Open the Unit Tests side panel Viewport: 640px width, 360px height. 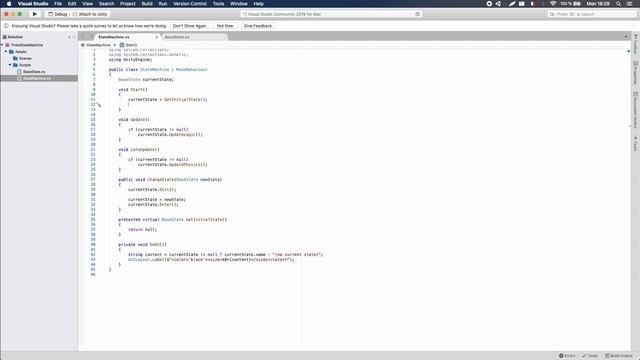(x=636, y=144)
